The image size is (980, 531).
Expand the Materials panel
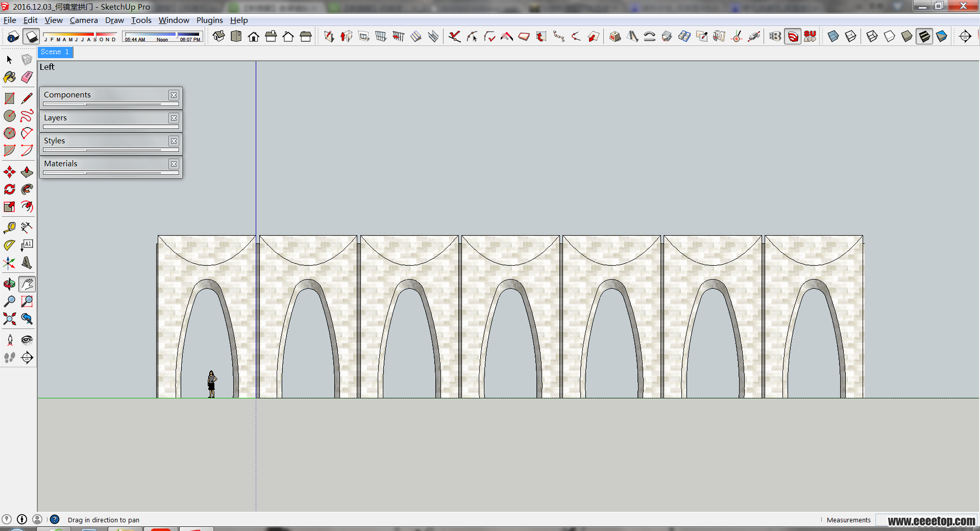tap(105, 164)
